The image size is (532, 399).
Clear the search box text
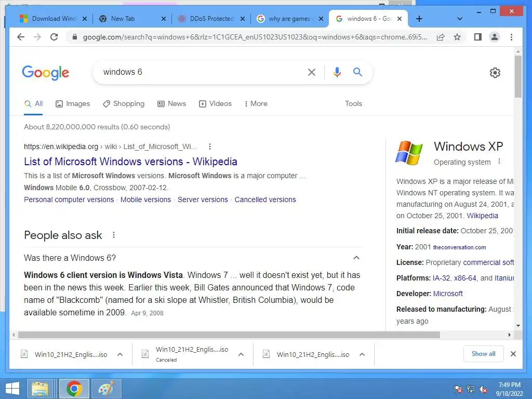(x=312, y=72)
